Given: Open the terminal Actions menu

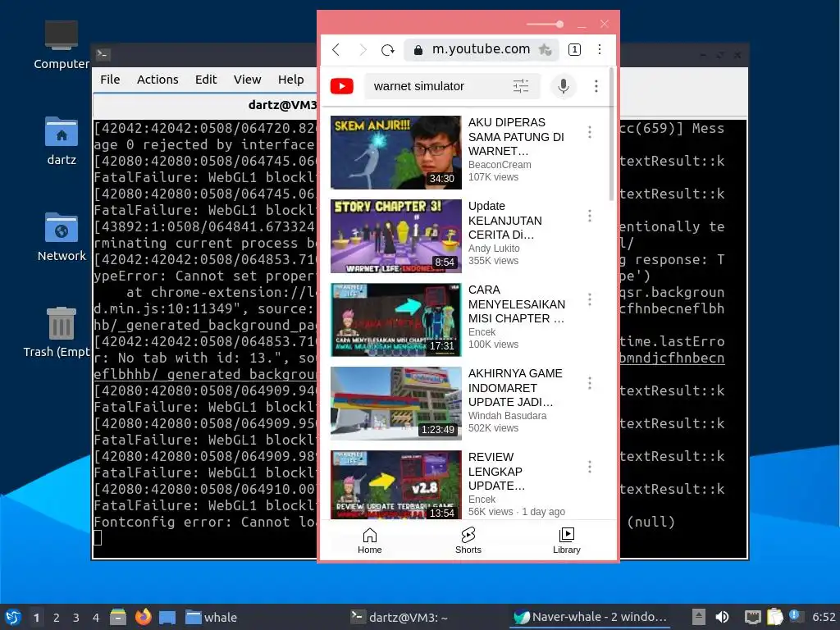Looking at the screenshot, I should pyautogui.click(x=157, y=80).
